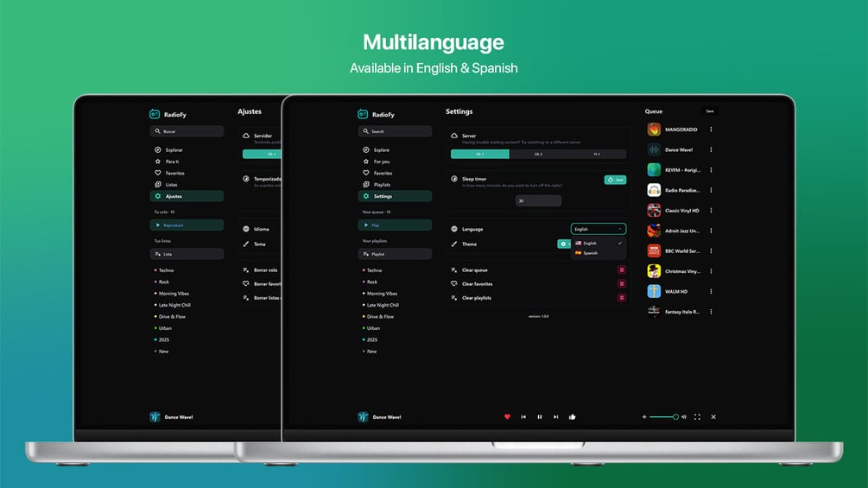Toggle the Theme switch button

(x=563, y=244)
